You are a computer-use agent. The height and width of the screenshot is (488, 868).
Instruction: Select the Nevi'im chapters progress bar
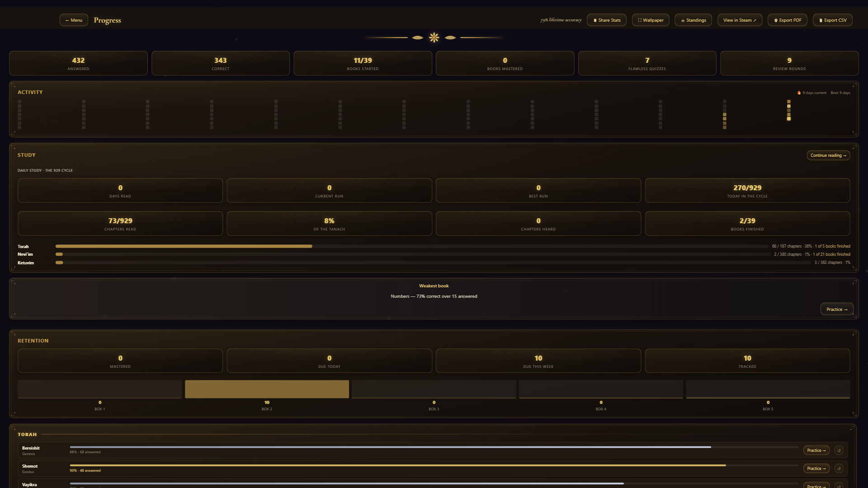(x=413, y=254)
